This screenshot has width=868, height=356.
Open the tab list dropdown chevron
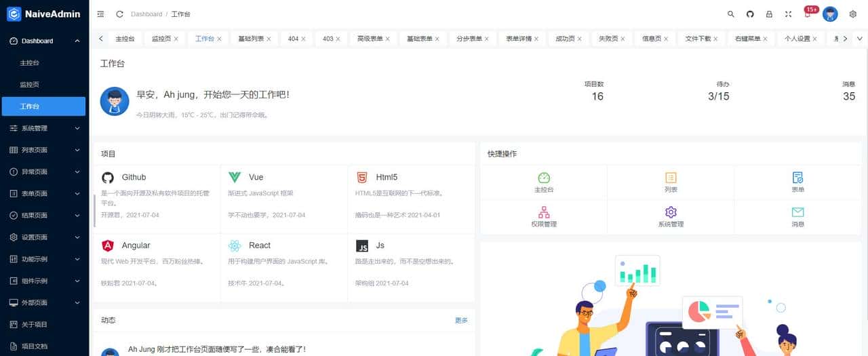tap(859, 39)
